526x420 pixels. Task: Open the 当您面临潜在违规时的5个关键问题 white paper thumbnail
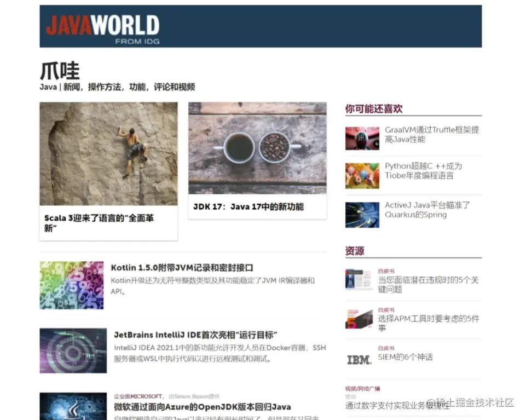tap(359, 279)
